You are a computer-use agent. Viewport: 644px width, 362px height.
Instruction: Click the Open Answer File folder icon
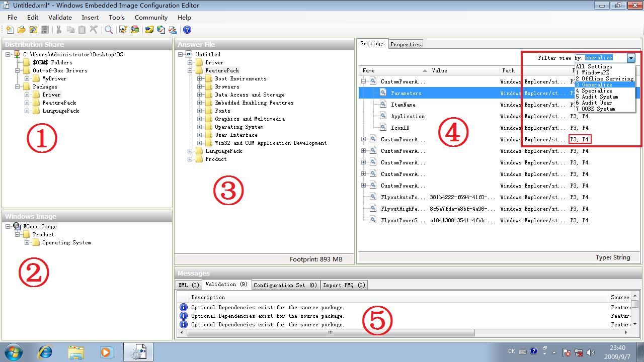point(21,30)
